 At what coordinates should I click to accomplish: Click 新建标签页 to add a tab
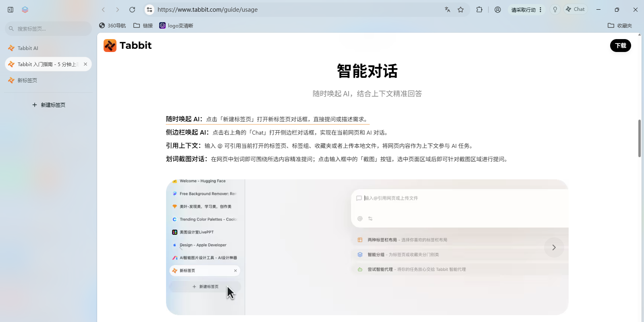(49, 105)
